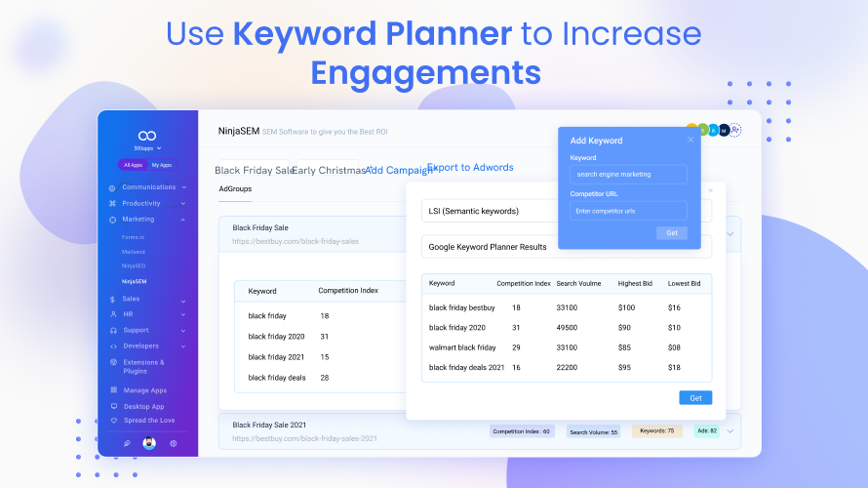Open bestbuy.com/black-friday-sales-2021 URL

click(304, 438)
